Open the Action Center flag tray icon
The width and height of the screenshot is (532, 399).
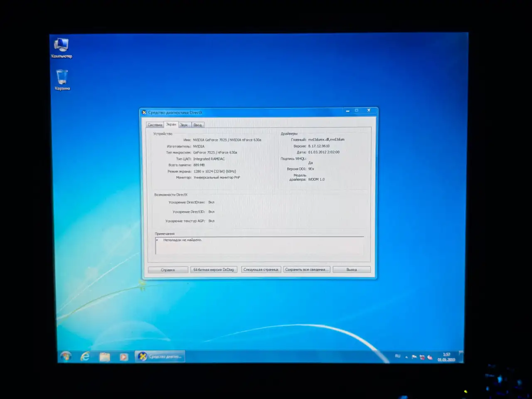414,357
